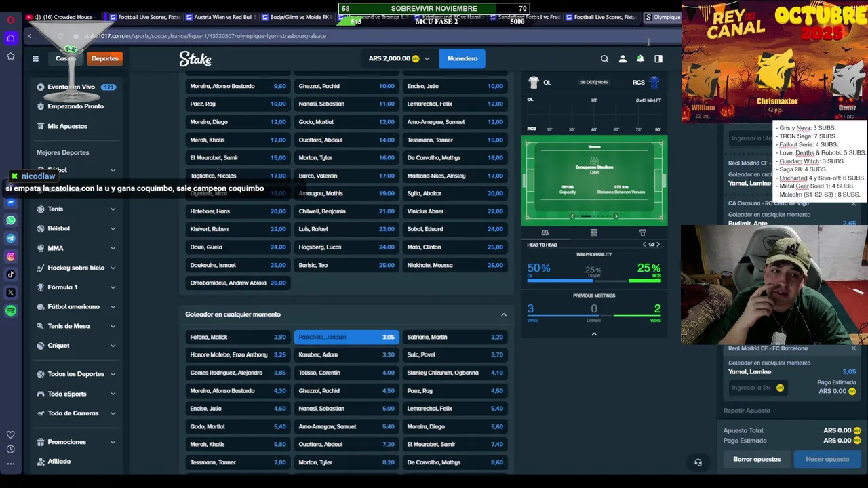Screen dimensions: 868x488
Task: Click the Monedero button
Action: (462, 58)
